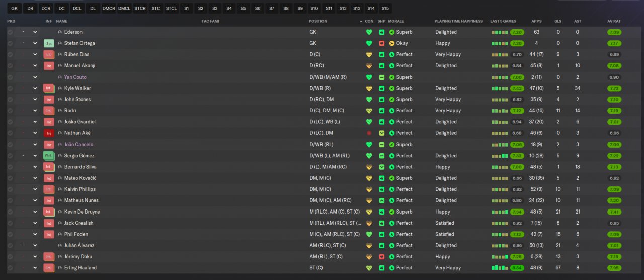Select the DMCR position filter
The image size is (644, 280).
(x=108, y=8)
